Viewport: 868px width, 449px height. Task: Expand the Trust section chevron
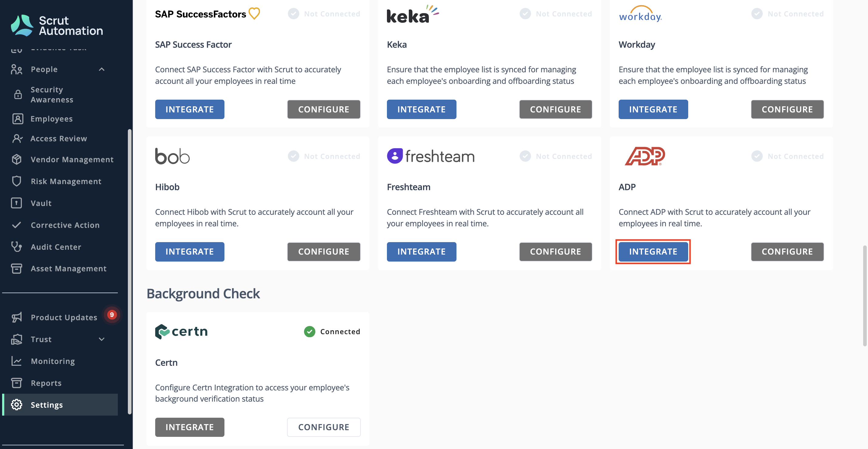pyautogui.click(x=102, y=339)
